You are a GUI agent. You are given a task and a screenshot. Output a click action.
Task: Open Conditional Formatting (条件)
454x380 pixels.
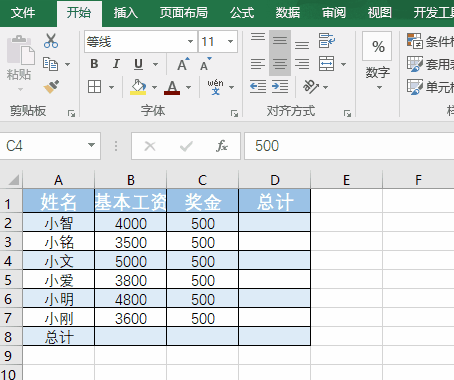[x=430, y=41]
